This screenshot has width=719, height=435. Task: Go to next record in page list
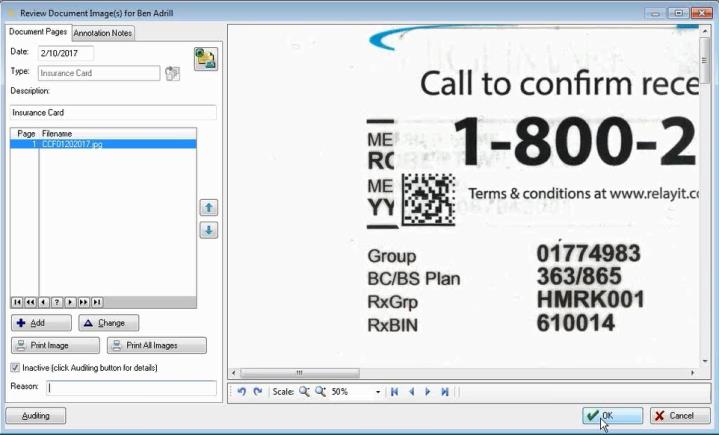(x=70, y=302)
